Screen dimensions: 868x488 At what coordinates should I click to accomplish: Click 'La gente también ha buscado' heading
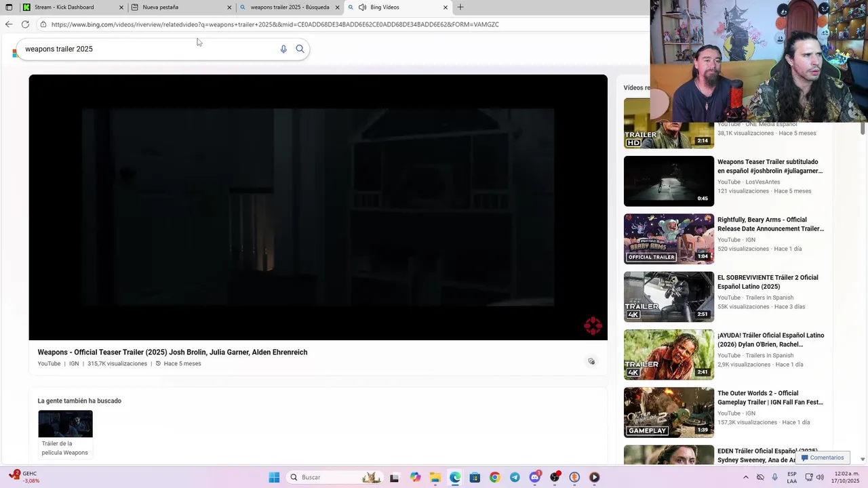pos(79,401)
